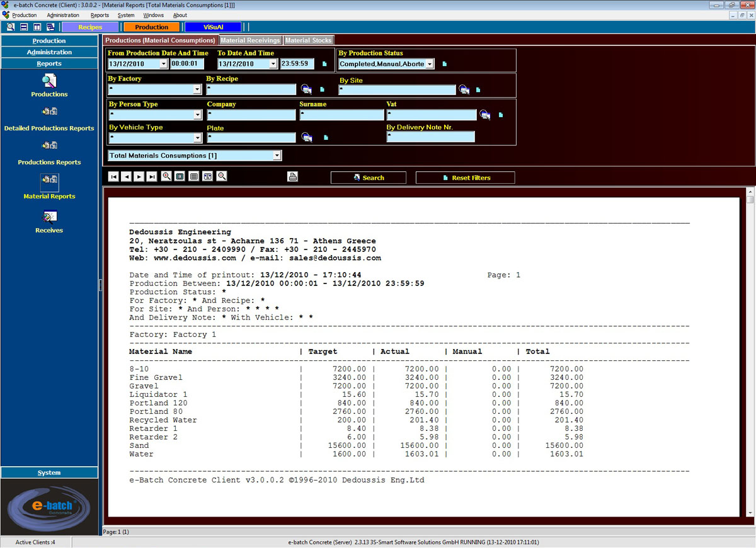Expand Total Materials Consumptions report type dropdown
Viewport: 756px width, 548px height.
tap(277, 156)
